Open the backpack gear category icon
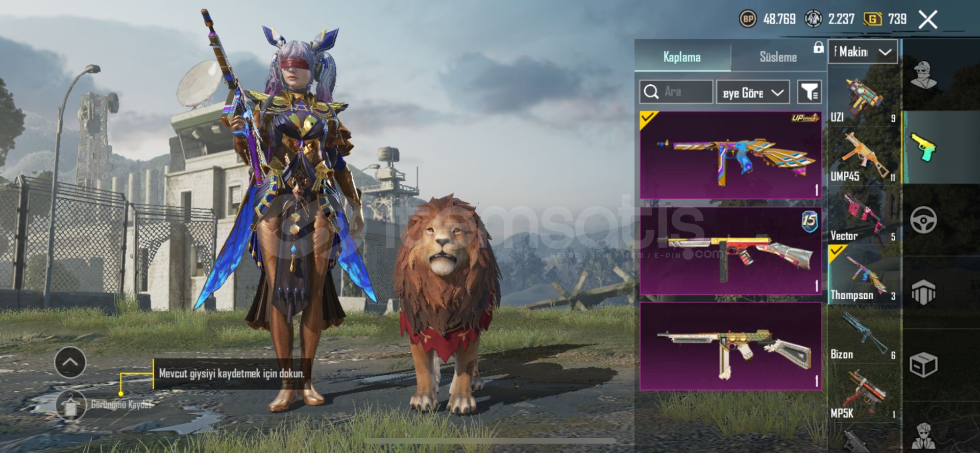The height and width of the screenshot is (453, 980). 923,292
